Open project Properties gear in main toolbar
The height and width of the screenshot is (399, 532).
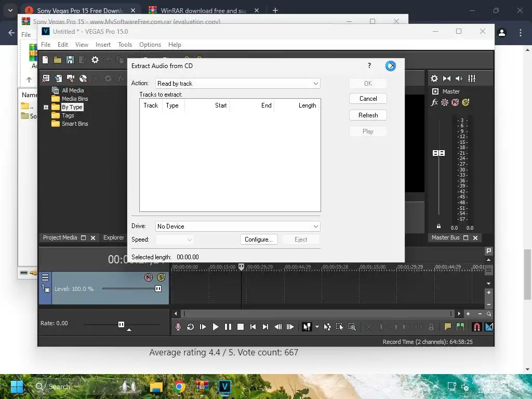point(95,60)
